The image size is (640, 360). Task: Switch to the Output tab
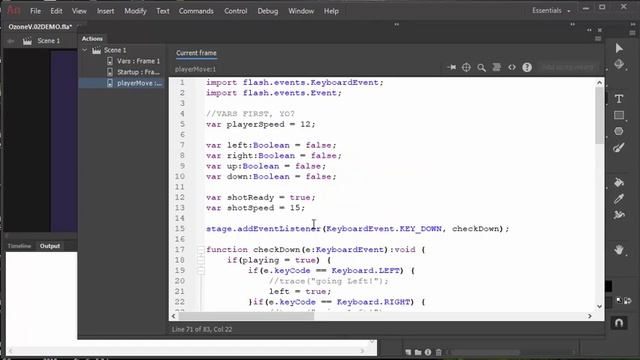pos(50,246)
